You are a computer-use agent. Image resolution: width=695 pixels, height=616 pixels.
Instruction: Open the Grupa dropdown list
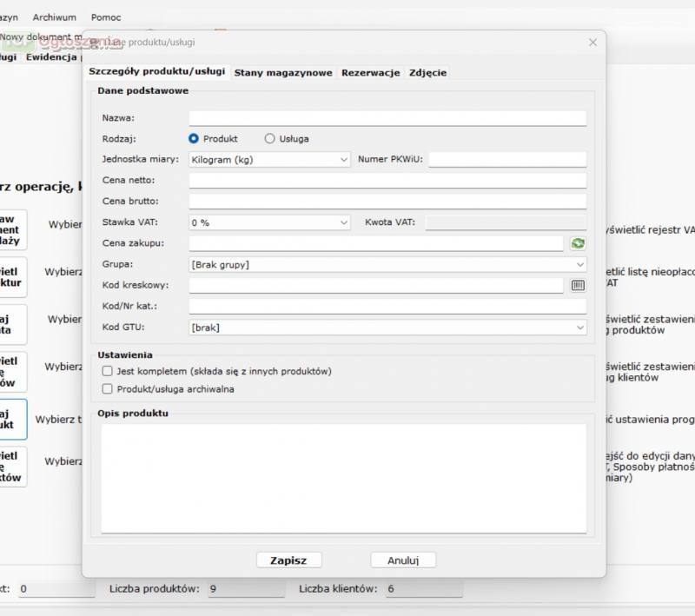(387, 264)
